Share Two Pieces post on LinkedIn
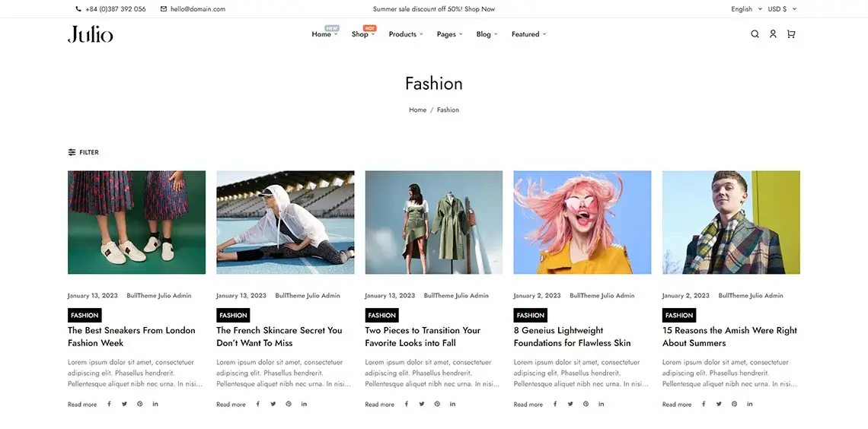This screenshot has height=429, width=868. [x=453, y=404]
